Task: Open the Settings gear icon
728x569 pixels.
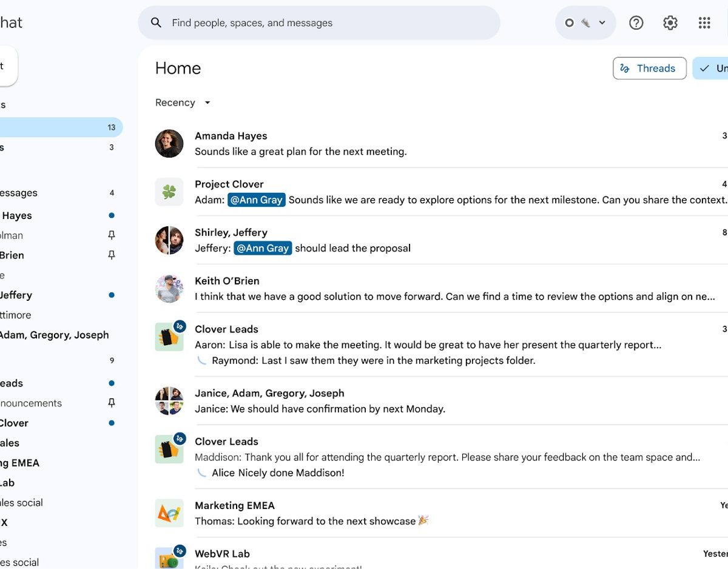Action: coord(670,23)
